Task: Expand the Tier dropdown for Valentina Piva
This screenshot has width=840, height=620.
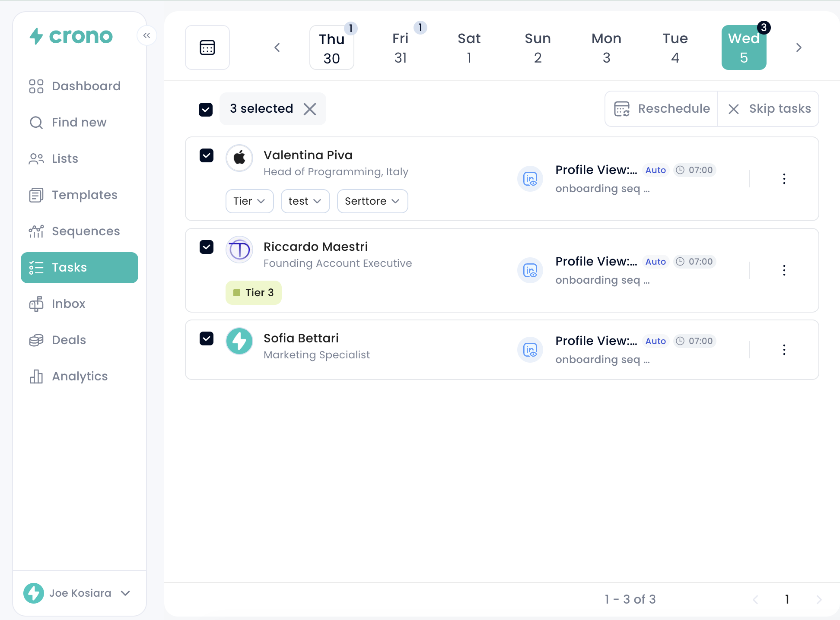Action: pos(249,201)
